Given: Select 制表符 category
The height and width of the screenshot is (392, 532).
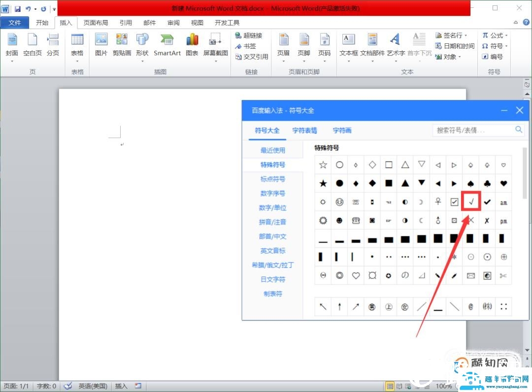Looking at the screenshot, I should click(273, 294).
